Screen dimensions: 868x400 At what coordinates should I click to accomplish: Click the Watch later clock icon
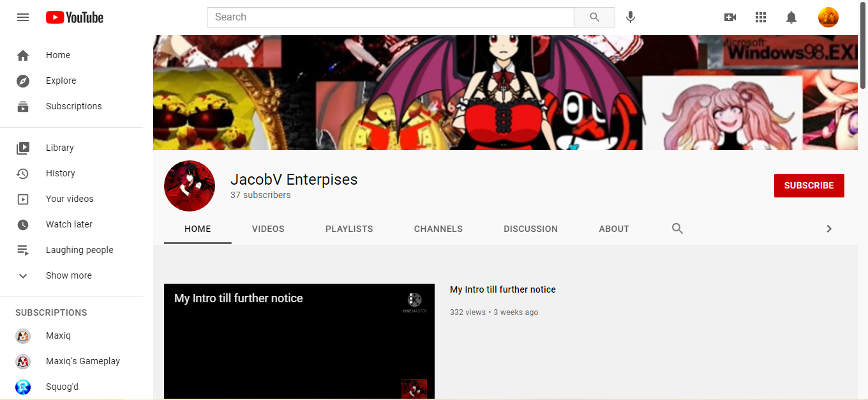point(23,224)
